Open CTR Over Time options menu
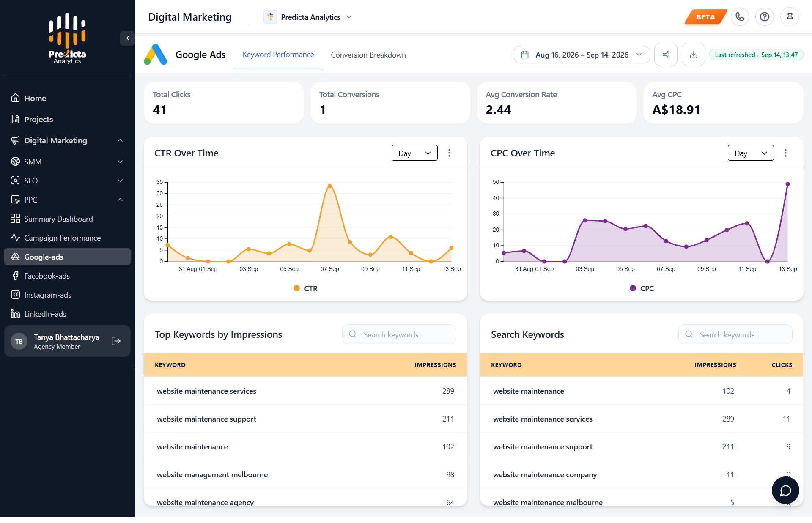 [x=449, y=153]
